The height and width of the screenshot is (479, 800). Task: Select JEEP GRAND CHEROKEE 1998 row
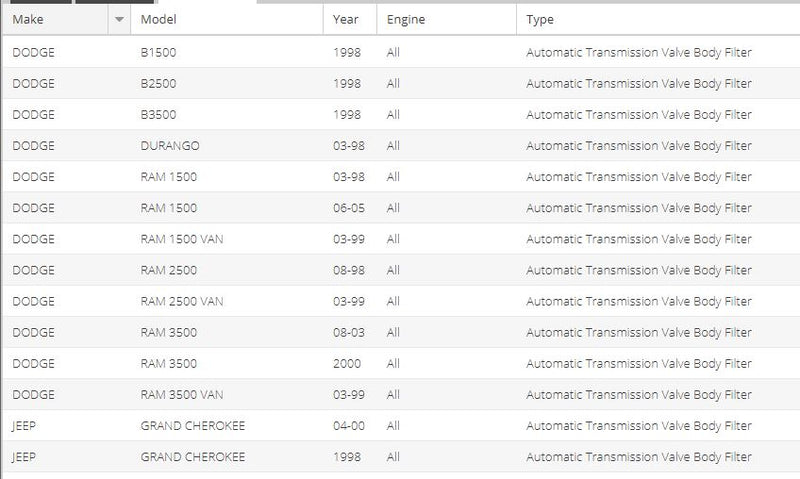click(x=401, y=457)
